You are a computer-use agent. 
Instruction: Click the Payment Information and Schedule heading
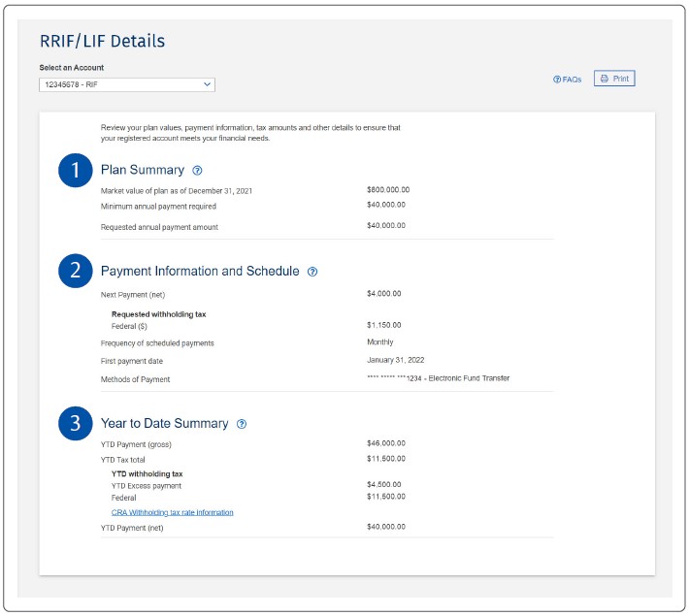[x=200, y=272]
